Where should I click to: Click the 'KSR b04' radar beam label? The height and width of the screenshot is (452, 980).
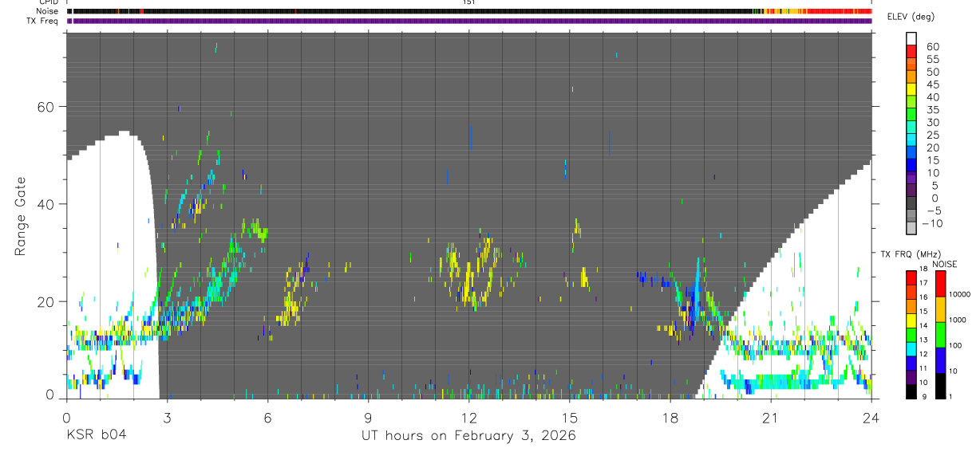tap(96, 435)
